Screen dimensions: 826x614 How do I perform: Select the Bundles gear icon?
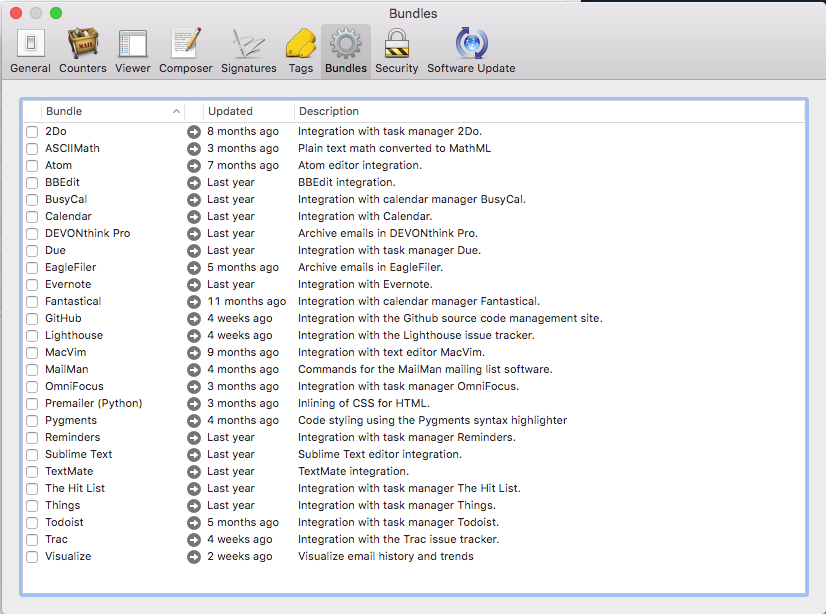[x=346, y=44]
